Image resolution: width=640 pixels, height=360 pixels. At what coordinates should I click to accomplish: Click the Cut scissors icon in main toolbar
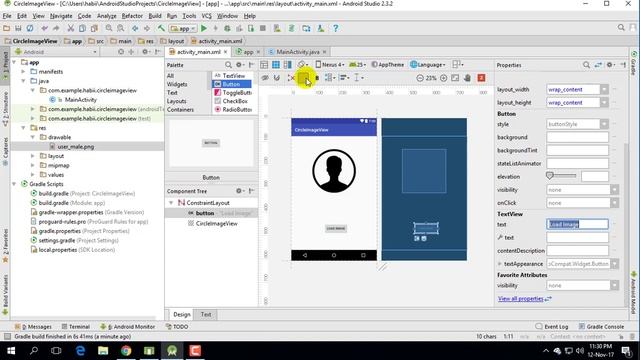tap(71, 28)
